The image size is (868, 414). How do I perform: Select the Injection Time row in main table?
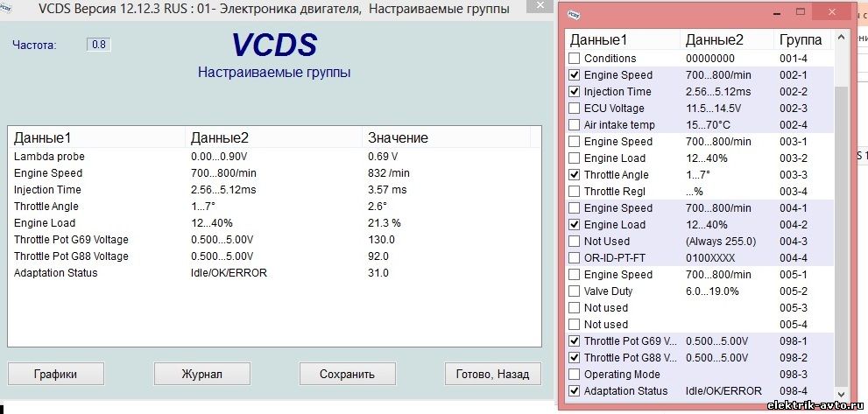coord(274,190)
